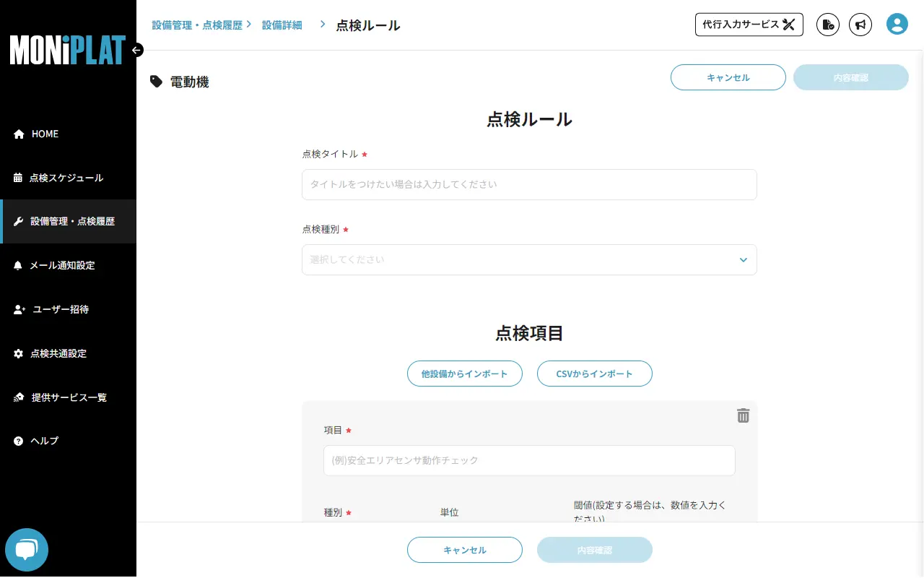The height and width of the screenshot is (578, 924).
Task: Open the 点検種別 selection dropdown
Action: coord(529,259)
